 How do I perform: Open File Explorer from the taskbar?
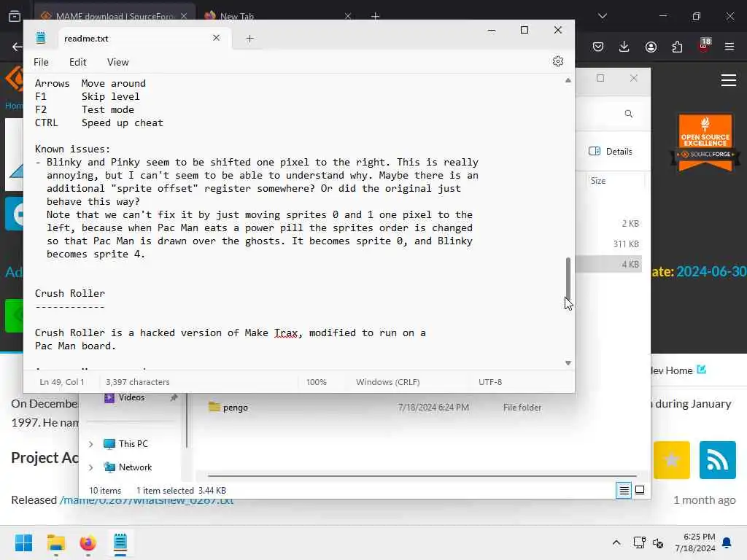[x=55, y=542]
